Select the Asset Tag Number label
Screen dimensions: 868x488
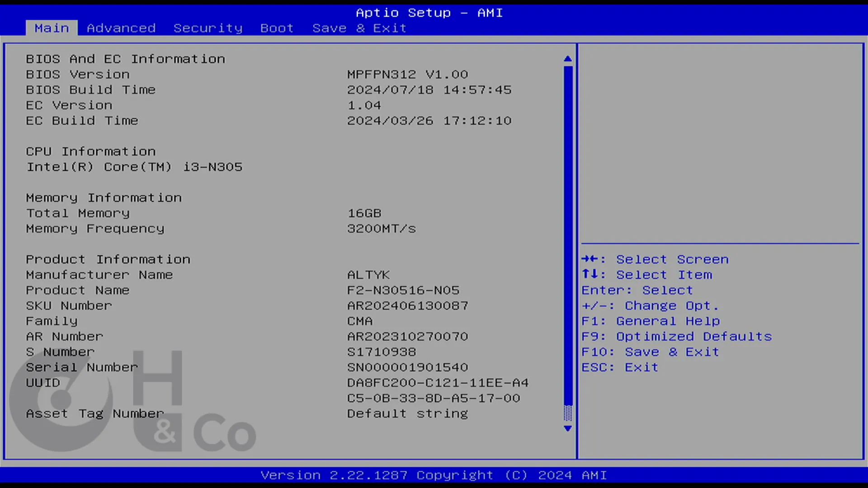click(95, 413)
